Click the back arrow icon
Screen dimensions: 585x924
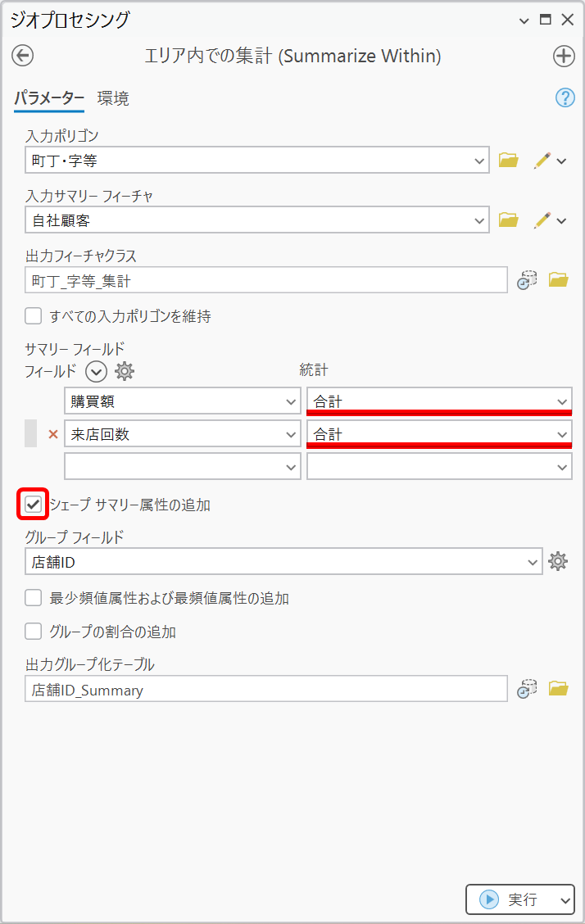23,56
